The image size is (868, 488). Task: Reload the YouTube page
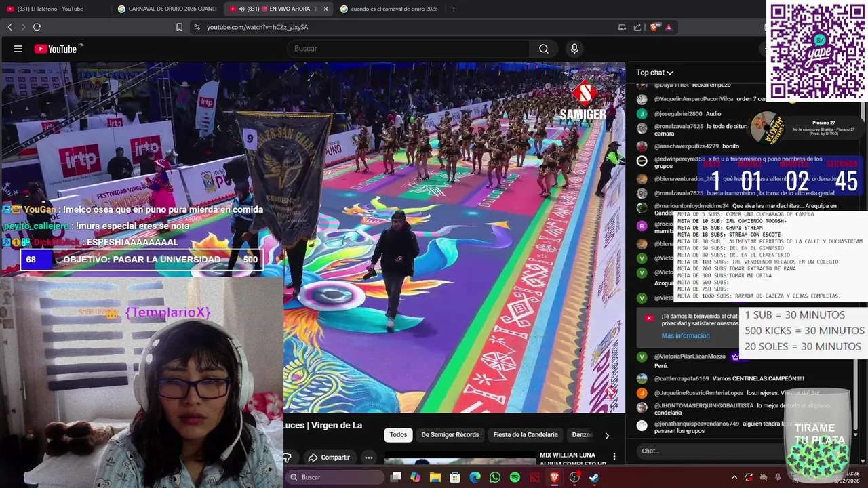pos(37,27)
